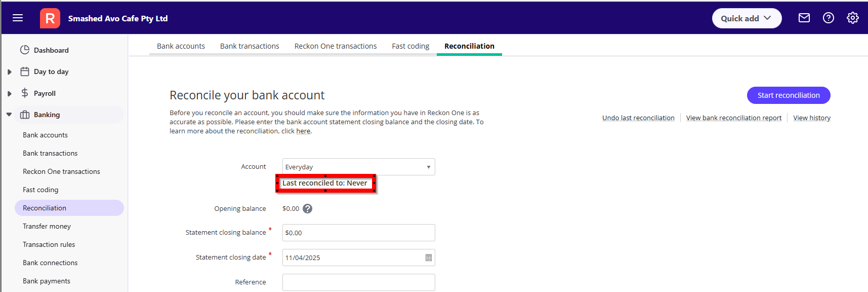
Task: Switch to the Reckon One transactions tab
Action: 336,46
